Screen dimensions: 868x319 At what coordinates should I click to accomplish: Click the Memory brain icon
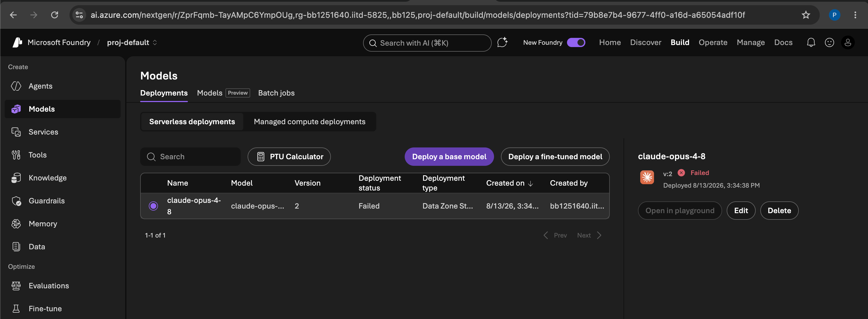(x=16, y=224)
